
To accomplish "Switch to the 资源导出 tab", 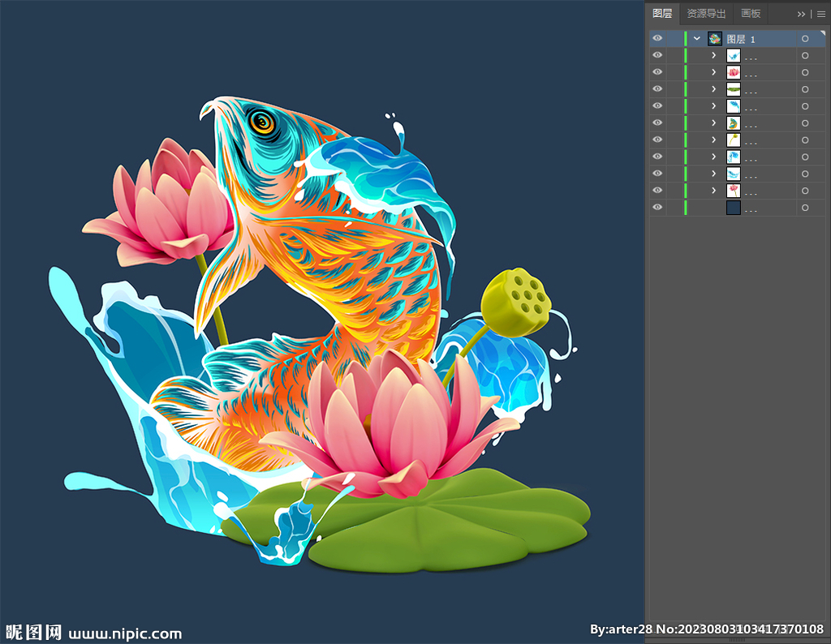I will tap(706, 14).
